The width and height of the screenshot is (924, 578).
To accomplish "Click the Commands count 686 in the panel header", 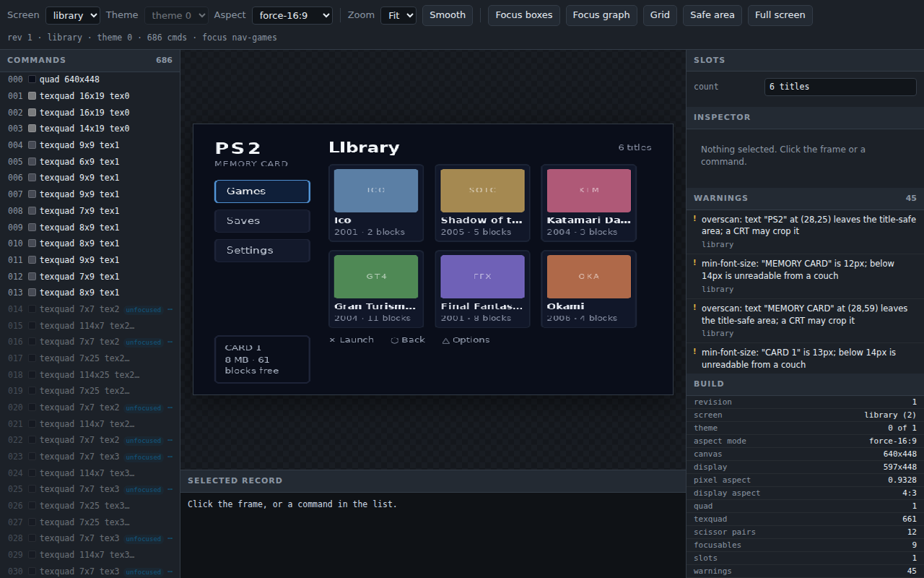I will pyautogui.click(x=164, y=60).
